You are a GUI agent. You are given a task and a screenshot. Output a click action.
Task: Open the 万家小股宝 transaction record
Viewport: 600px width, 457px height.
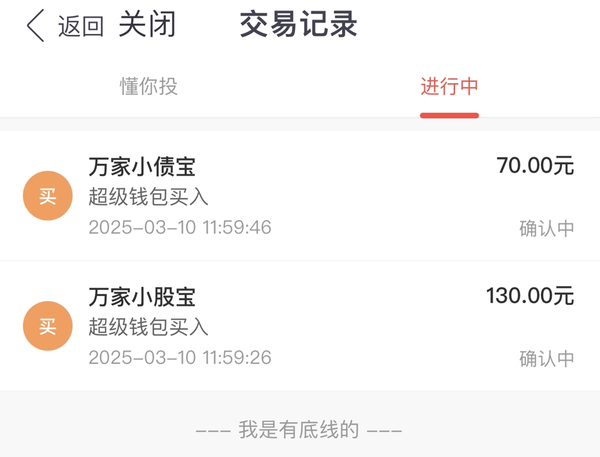pyautogui.click(x=300, y=326)
